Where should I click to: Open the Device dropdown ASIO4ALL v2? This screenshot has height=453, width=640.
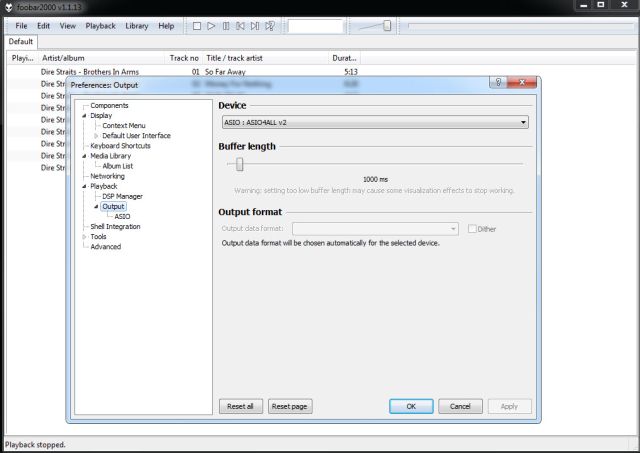[375, 122]
